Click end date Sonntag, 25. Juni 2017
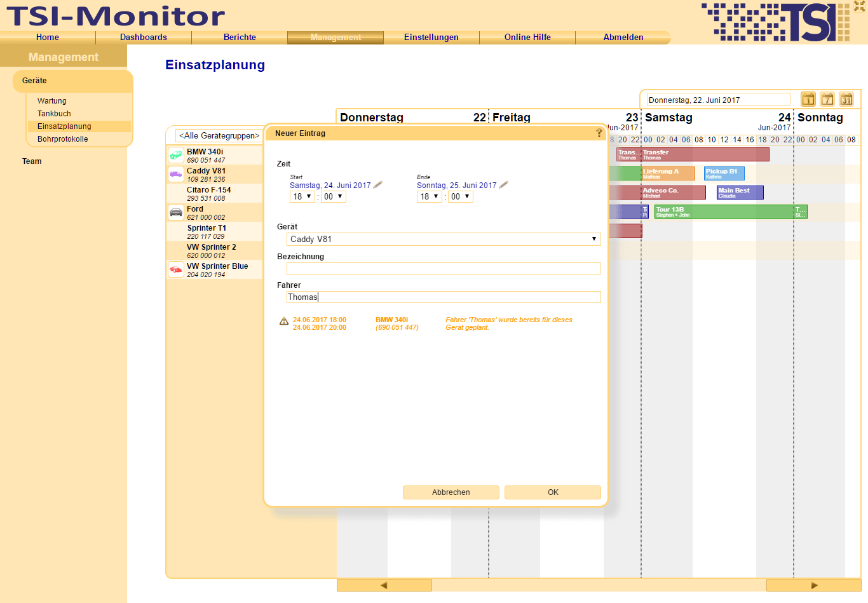Viewport: 868px width, 603px height. 456,186
